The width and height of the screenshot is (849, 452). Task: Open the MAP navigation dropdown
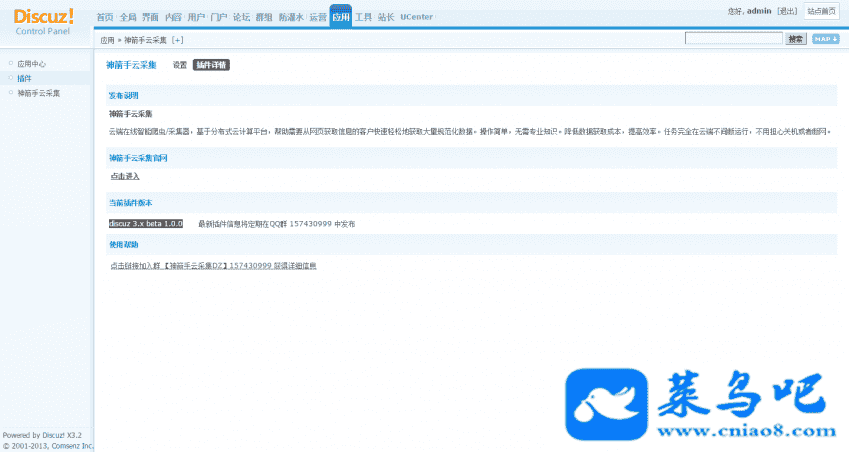pos(825,39)
